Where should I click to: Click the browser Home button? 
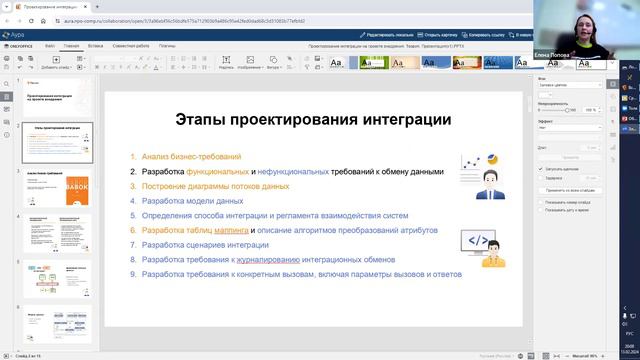pyautogui.click(x=43, y=21)
